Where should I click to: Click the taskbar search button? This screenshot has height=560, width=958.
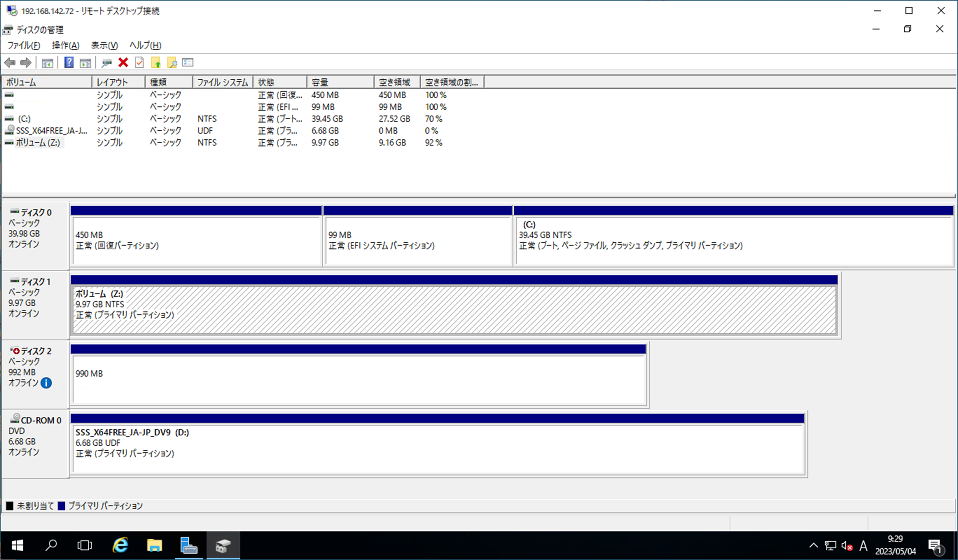tap(51, 545)
